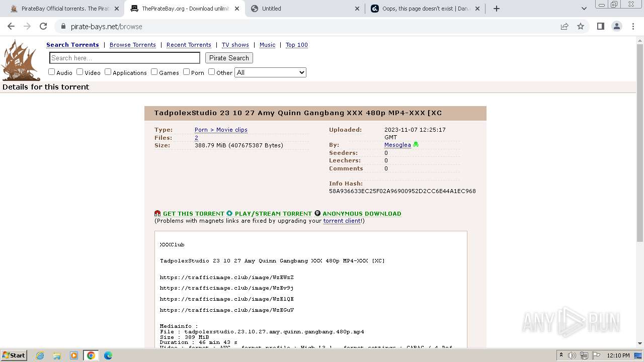This screenshot has width=644, height=362.
Task: Open the browser side panel icon
Action: [x=600, y=26]
